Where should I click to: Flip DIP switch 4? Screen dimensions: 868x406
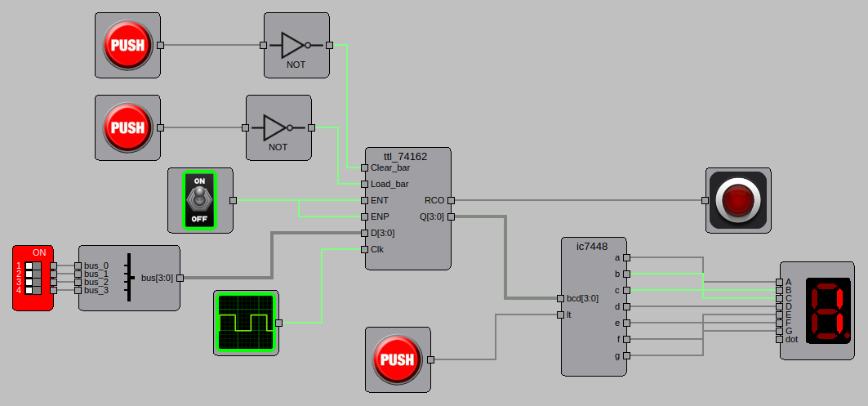[x=33, y=290]
